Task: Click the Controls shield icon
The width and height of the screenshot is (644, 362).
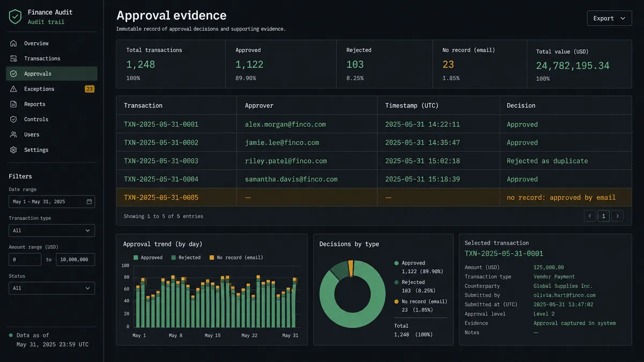Action: pos(13,119)
